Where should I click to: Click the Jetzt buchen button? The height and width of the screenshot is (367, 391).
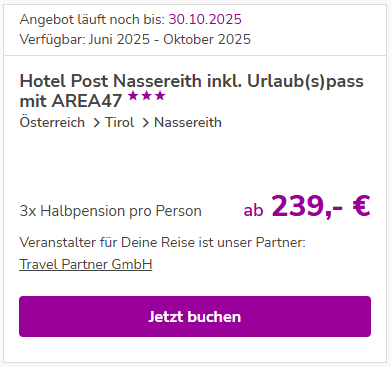[x=195, y=316]
